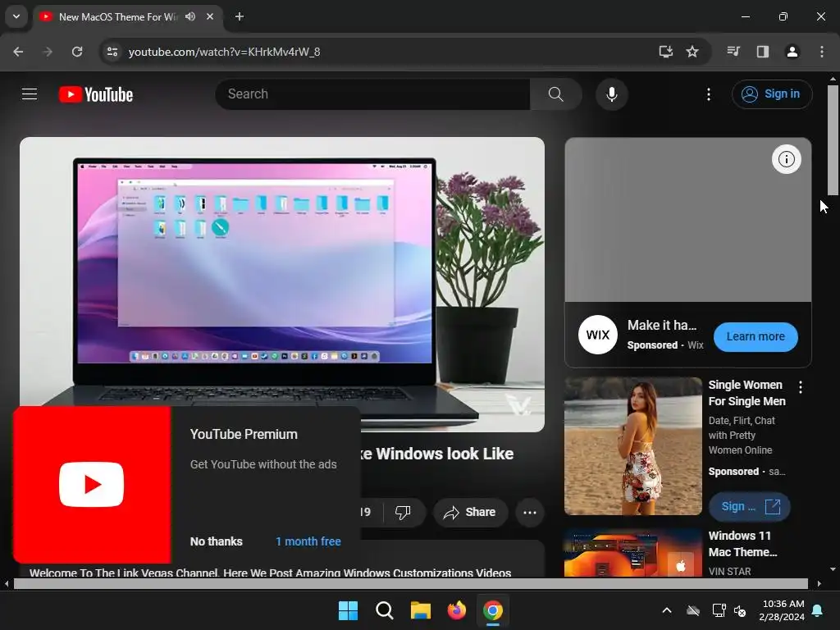Install app icon in address bar
This screenshot has height=630, width=840.
(x=665, y=52)
